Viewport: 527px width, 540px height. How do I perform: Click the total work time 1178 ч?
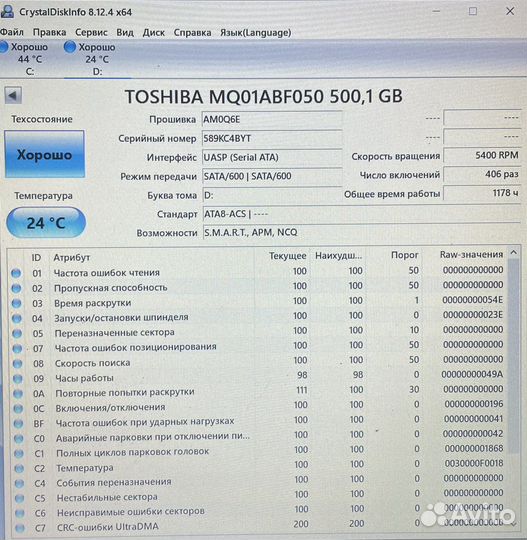[x=482, y=193]
